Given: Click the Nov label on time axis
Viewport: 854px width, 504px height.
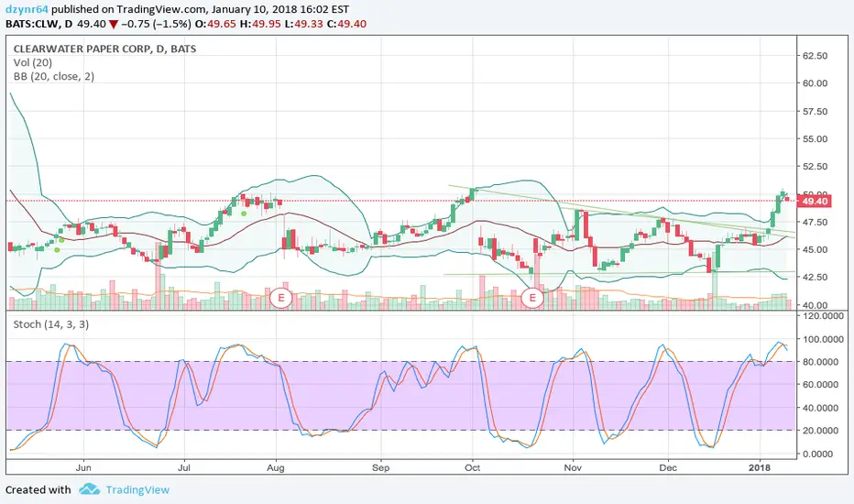Looking at the screenshot, I should pos(573,468).
